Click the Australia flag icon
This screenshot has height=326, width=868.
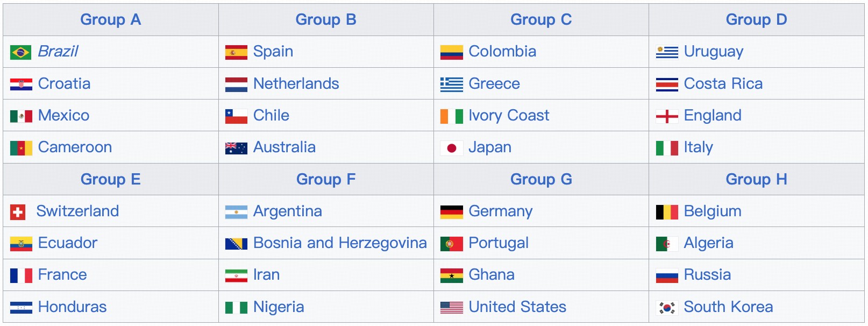236,148
